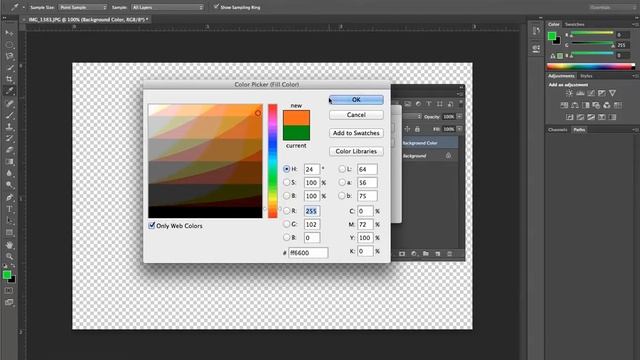Switch to the Adjustments tab
This screenshot has height=360, width=640.
[x=561, y=76]
